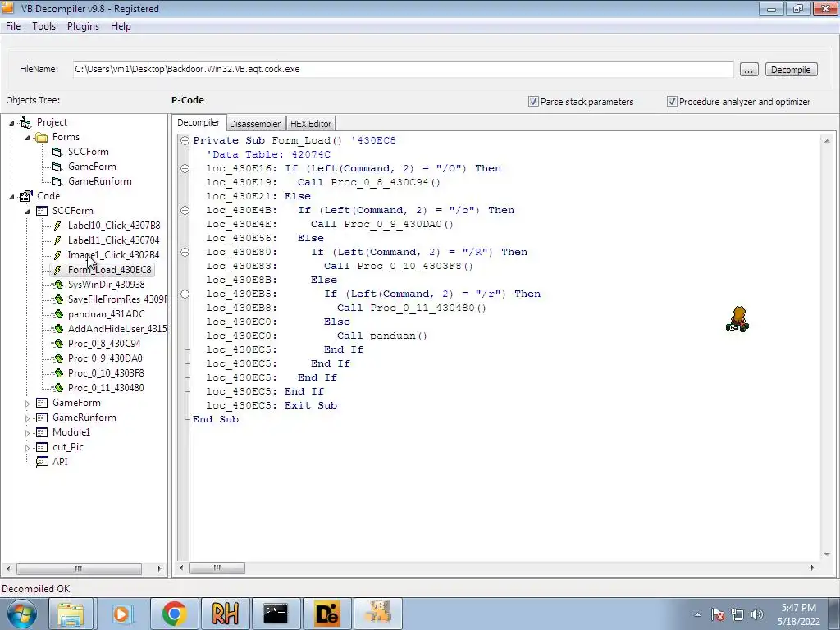Click the GameRunform code module icon
Image resolution: width=840 pixels, height=630 pixels.
tap(41, 418)
